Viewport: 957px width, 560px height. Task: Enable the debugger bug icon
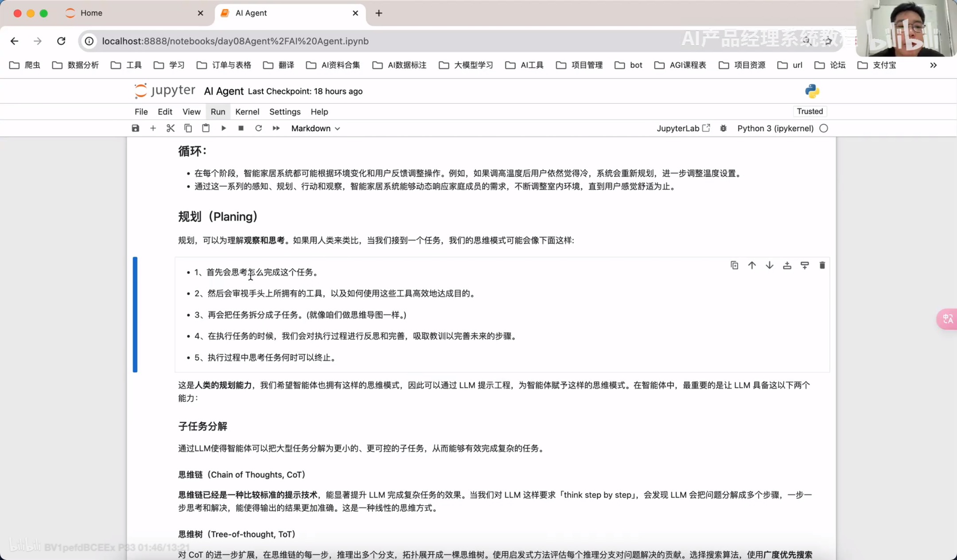tap(724, 128)
